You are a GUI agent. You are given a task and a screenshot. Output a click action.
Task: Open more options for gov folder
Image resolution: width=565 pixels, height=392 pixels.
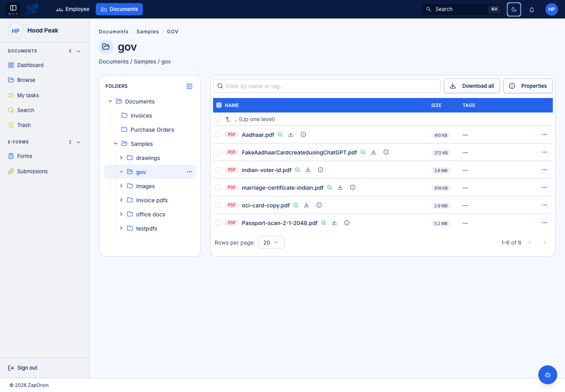pyautogui.click(x=190, y=172)
